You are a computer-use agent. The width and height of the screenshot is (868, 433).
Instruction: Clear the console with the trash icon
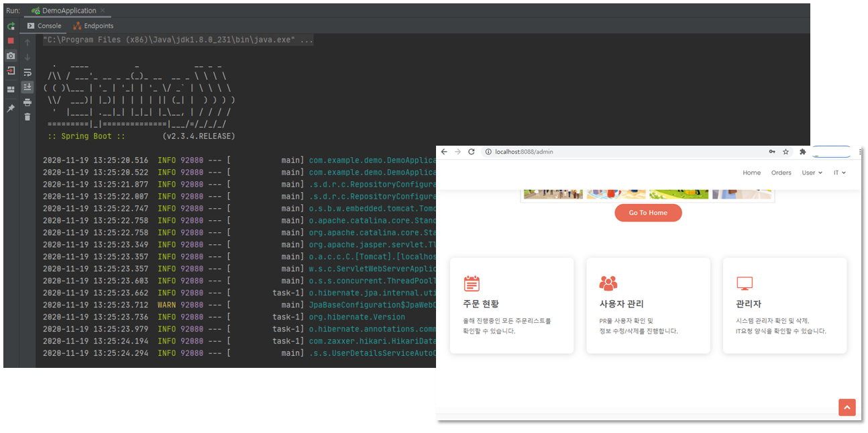28,117
